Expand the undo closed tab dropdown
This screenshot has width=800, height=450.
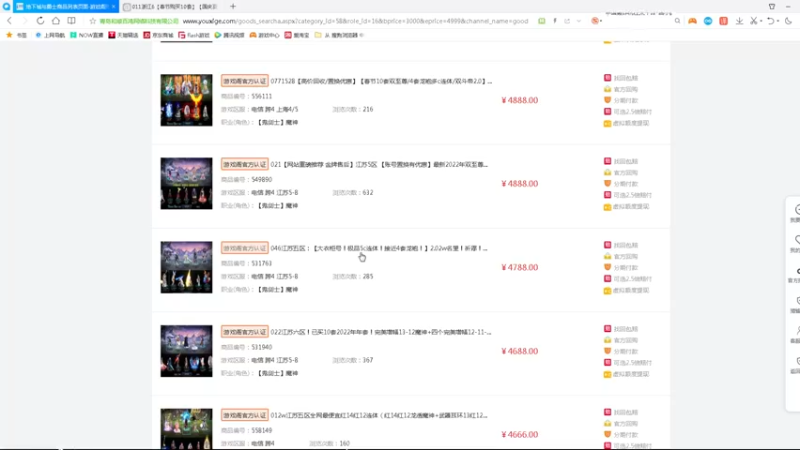coord(777,21)
